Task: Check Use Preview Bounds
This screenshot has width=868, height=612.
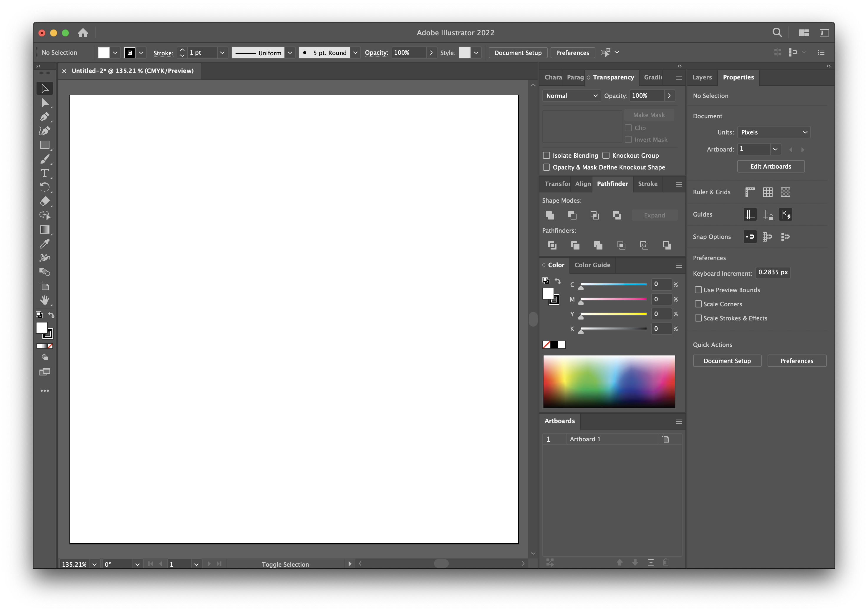Action: (698, 290)
